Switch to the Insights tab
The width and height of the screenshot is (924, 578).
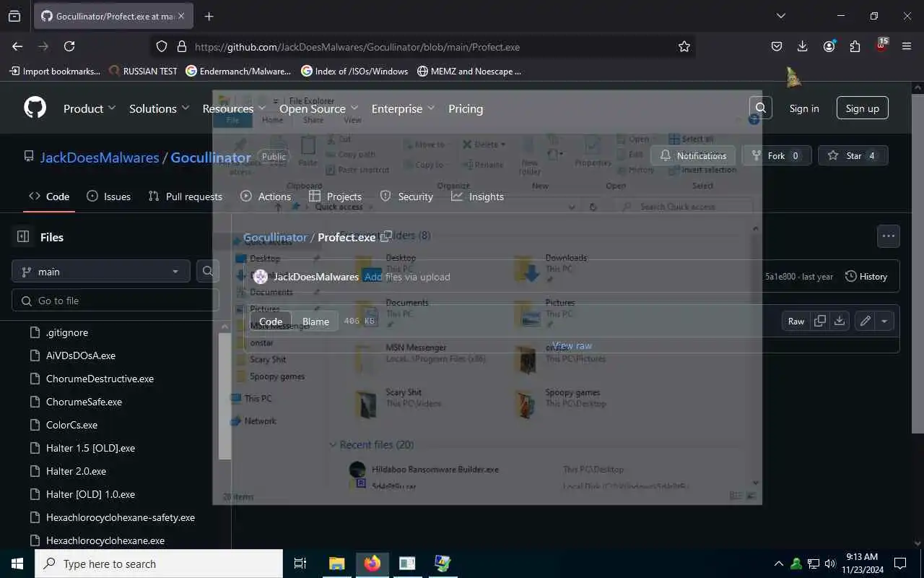coord(477,197)
